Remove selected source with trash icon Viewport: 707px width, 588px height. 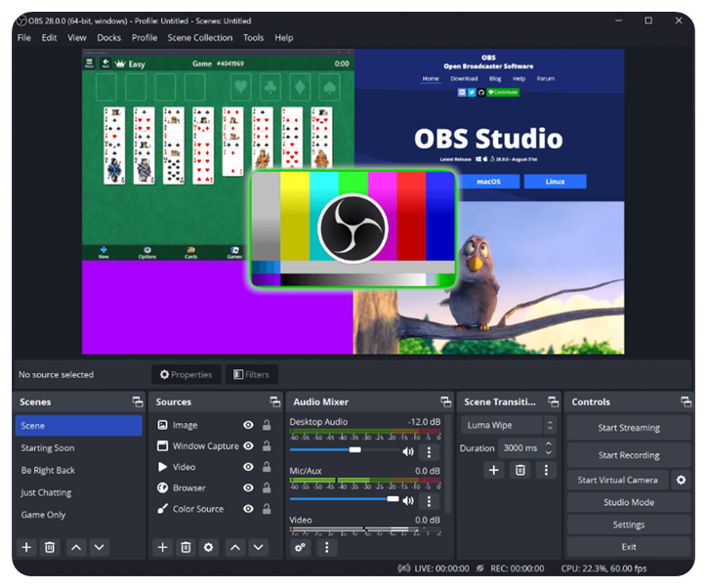coord(186,547)
